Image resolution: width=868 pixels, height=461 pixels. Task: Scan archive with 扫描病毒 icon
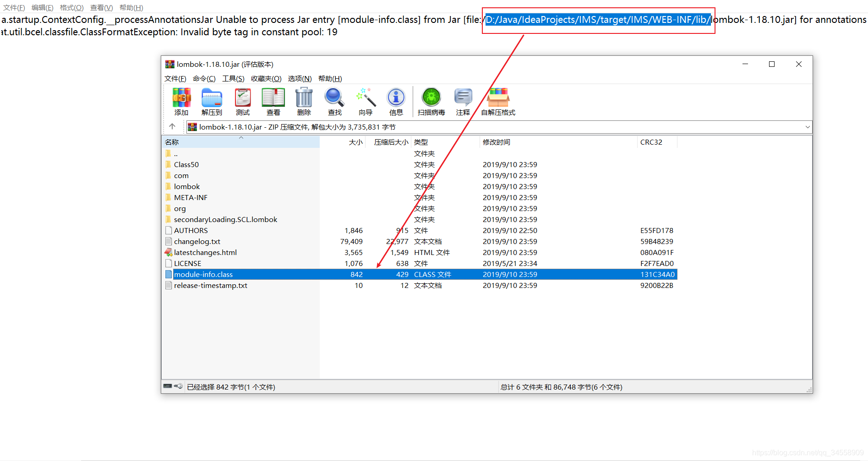[431, 102]
